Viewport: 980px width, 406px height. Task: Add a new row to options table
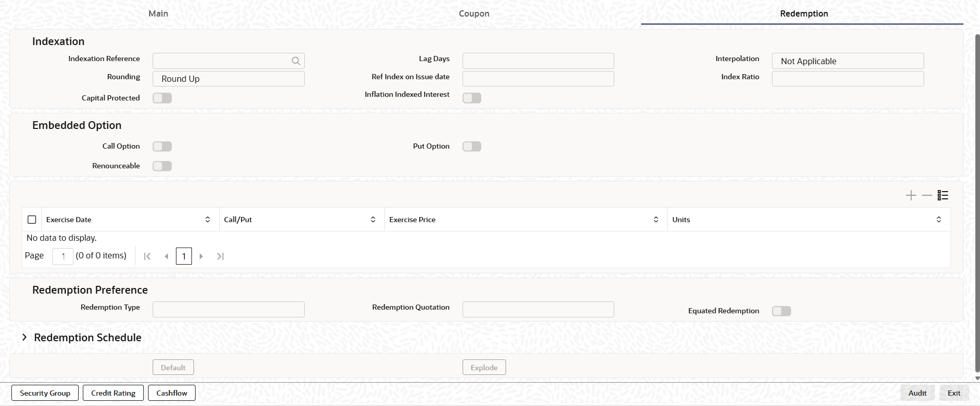point(911,195)
